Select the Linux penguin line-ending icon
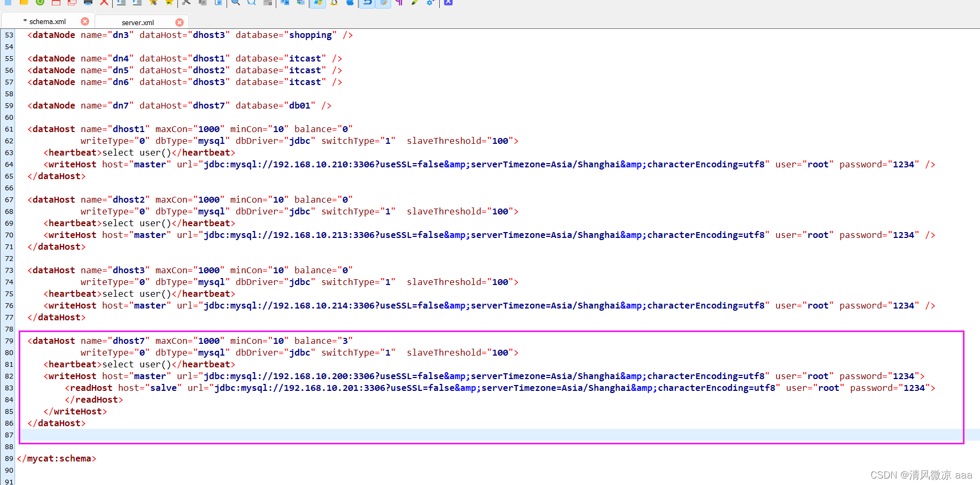Screen dimensions: 980x485 coord(334,2)
